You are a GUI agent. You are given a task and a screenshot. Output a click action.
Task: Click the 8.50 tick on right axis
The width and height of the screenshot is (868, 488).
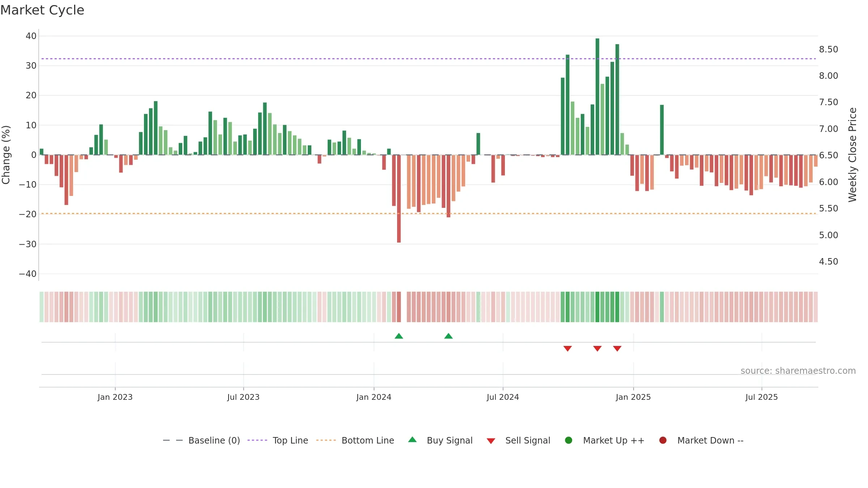[x=829, y=50]
